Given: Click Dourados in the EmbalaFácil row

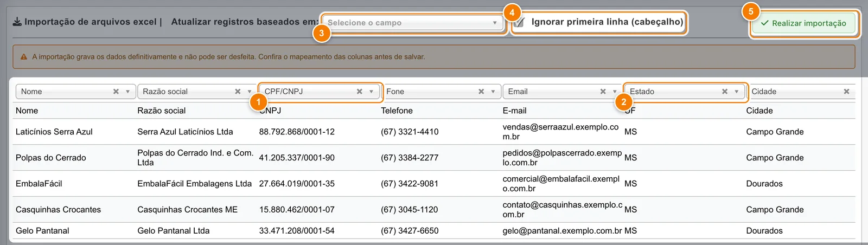Looking at the screenshot, I should tap(764, 184).
